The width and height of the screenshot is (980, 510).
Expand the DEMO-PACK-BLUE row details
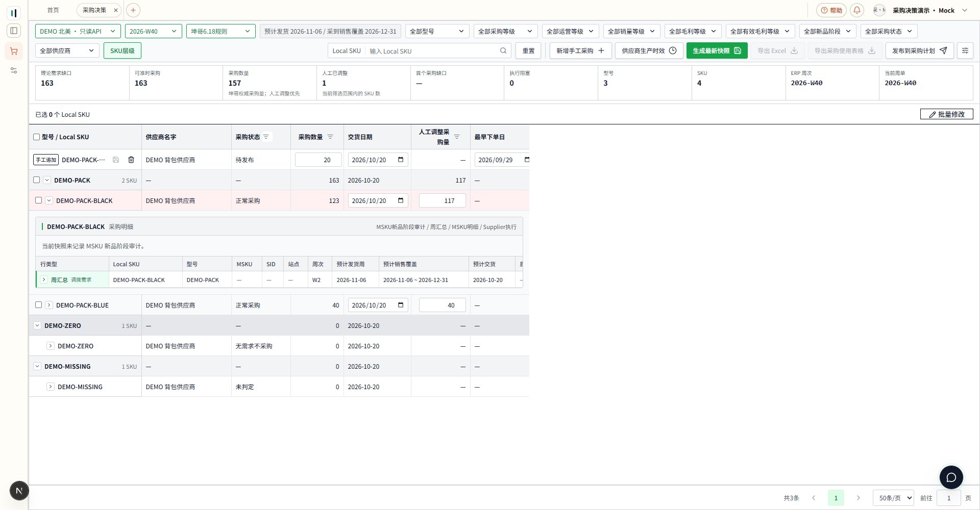point(49,305)
